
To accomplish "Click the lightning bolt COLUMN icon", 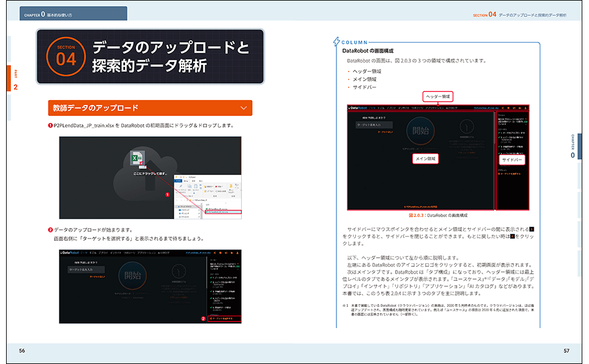I will coord(336,42).
